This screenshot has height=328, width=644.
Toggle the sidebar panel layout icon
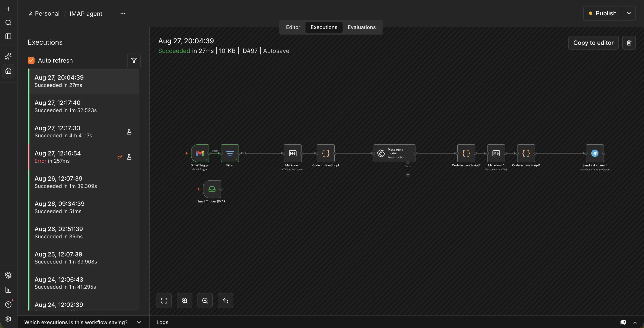point(8,36)
